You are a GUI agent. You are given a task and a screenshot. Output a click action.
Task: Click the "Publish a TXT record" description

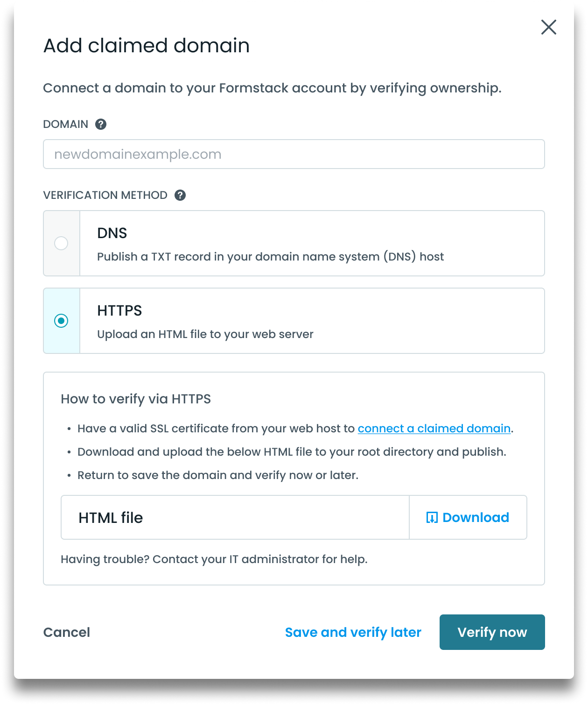270,257
